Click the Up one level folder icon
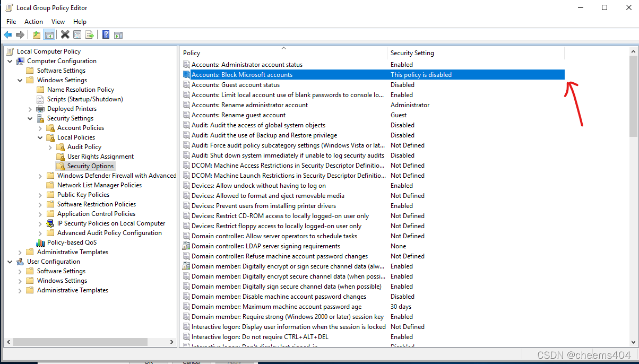The height and width of the screenshot is (364, 639). coord(36,34)
